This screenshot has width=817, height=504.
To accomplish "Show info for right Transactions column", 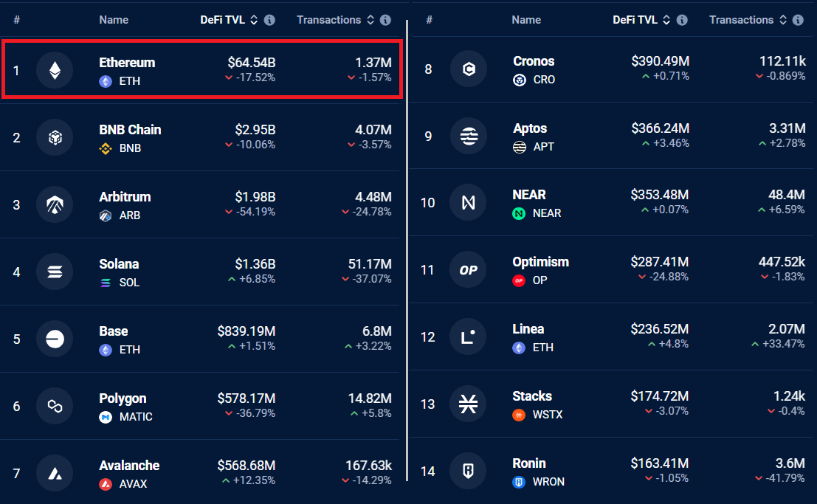I will coord(798,20).
